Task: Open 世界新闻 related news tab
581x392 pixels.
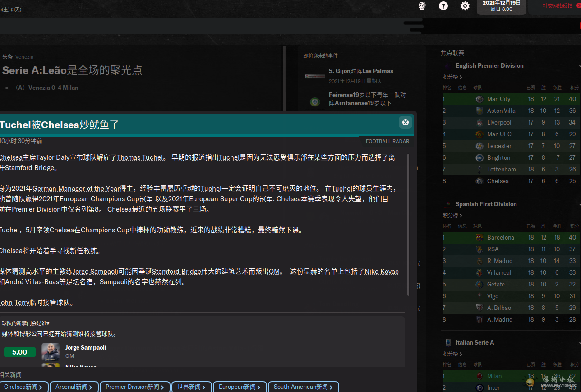Action: tap(191, 387)
